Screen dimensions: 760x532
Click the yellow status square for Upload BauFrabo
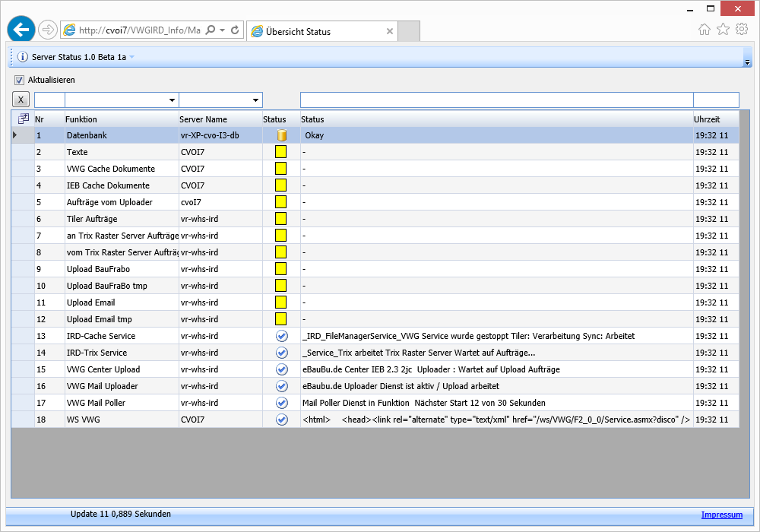point(280,269)
